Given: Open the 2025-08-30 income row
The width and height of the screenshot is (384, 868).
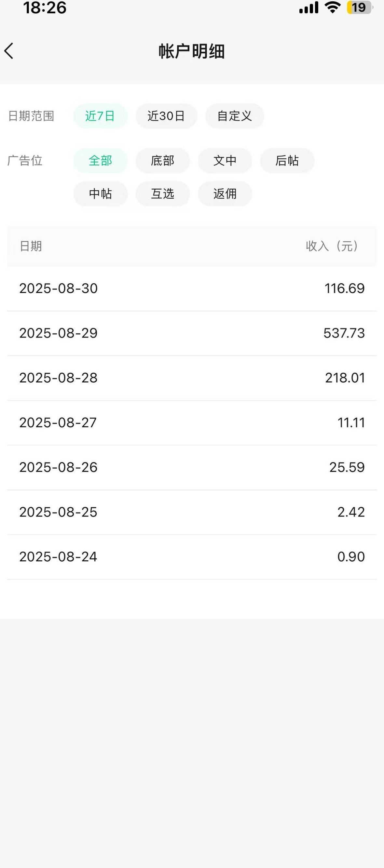Looking at the screenshot, I should click(191, 288).
